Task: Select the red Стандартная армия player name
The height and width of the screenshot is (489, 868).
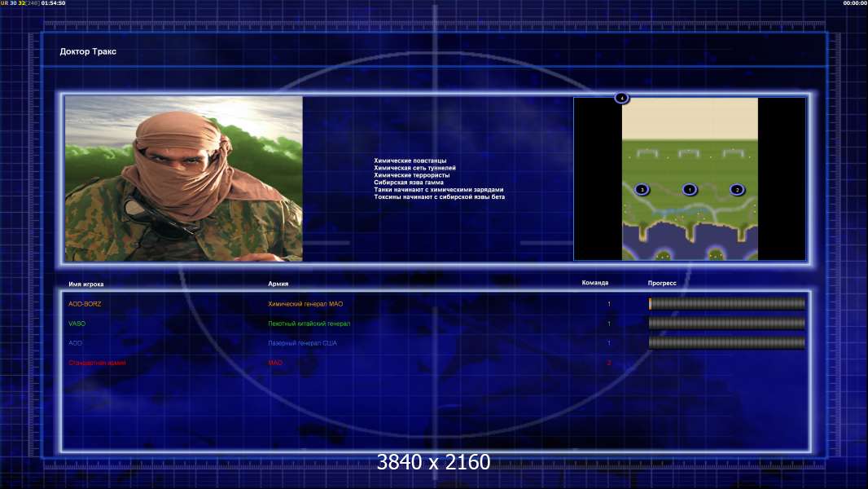Action: point(97,363)
